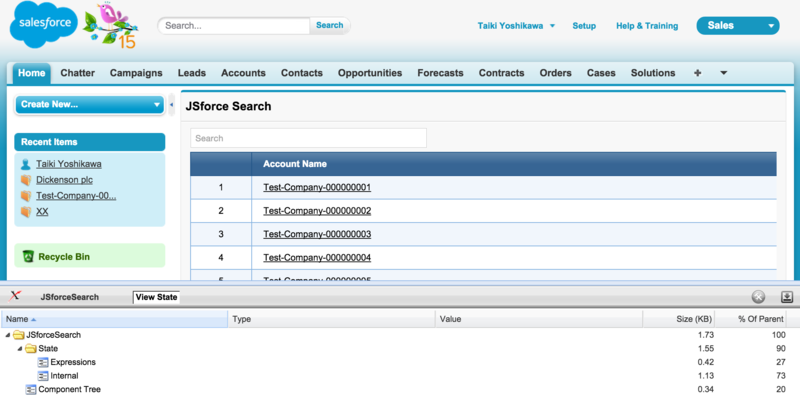Click the gray round close icon in footer bar
The image size is (800, 405).
[x=759, y=297]
